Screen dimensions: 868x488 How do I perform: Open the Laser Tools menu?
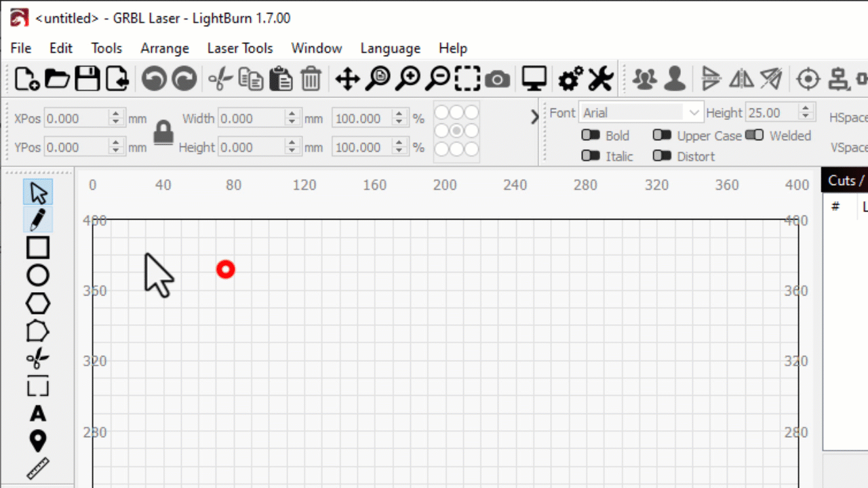(240, 48)
